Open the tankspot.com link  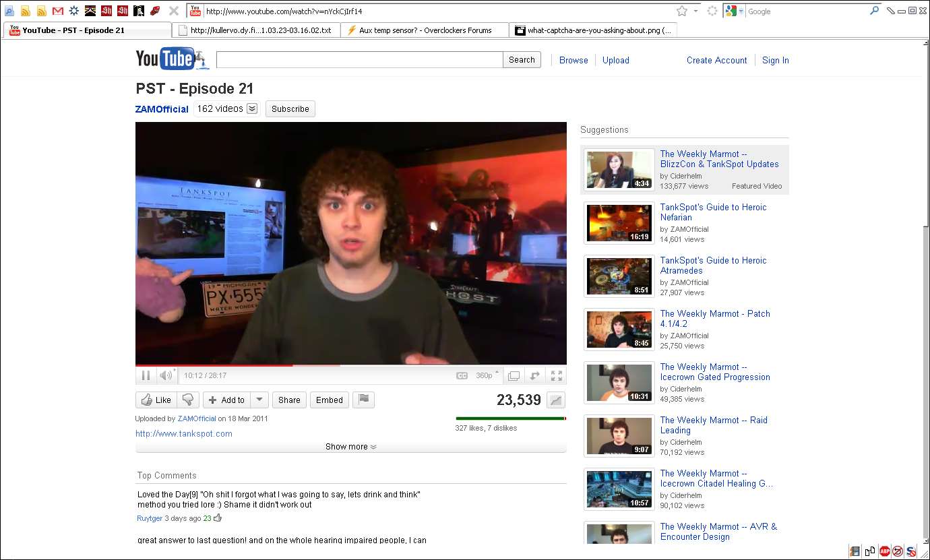(184, 433)
